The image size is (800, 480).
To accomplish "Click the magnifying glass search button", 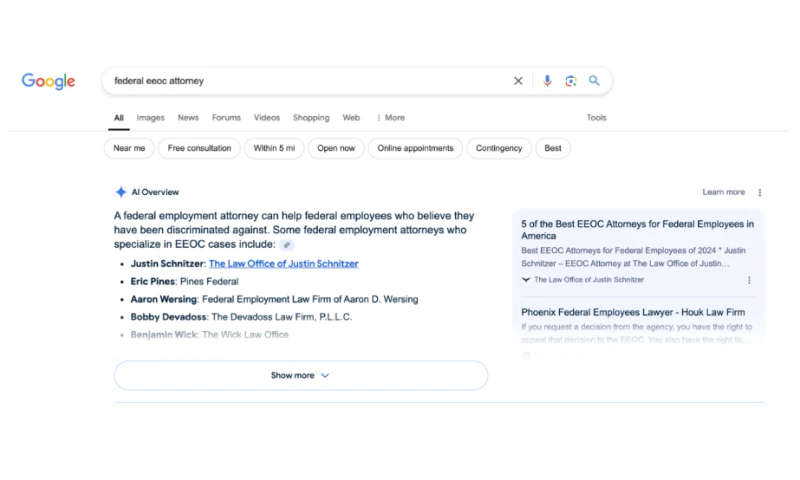I will pyautogui.click(x=594, y=81).
